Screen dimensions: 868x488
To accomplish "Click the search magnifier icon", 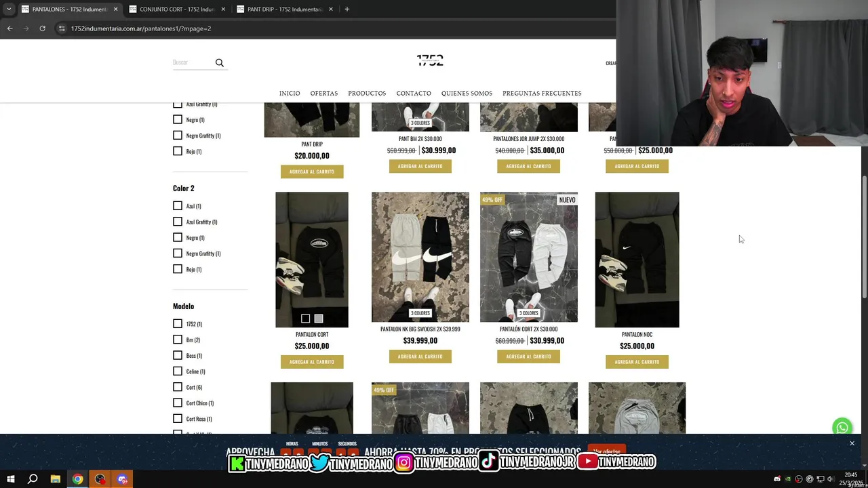I will pyautogui.click(x=219, y=62).
